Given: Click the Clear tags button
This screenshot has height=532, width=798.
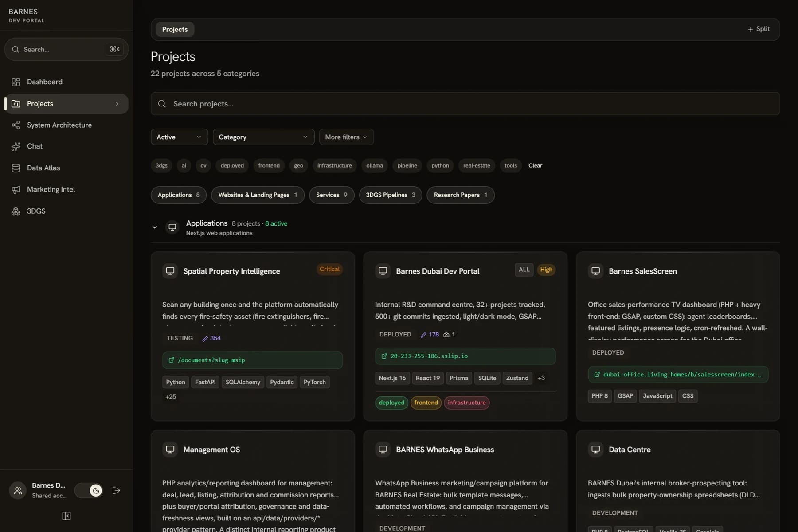Looking at the screenshot, I should (x=535, y=165).
